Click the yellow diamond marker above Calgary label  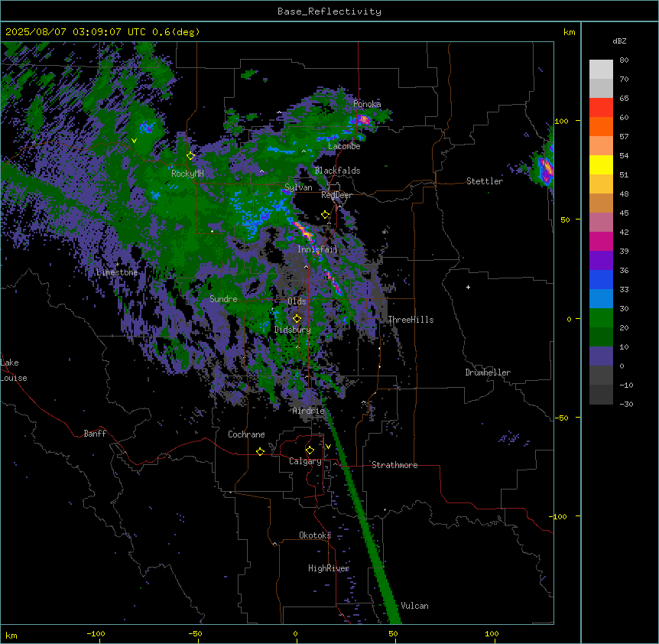coord(310,450)
